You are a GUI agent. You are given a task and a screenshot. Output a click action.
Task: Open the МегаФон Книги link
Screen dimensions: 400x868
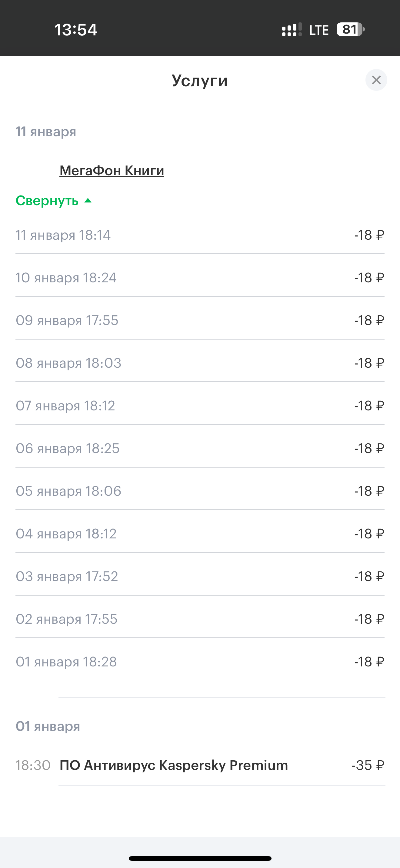pyautogui.click(x=112, y=170)
